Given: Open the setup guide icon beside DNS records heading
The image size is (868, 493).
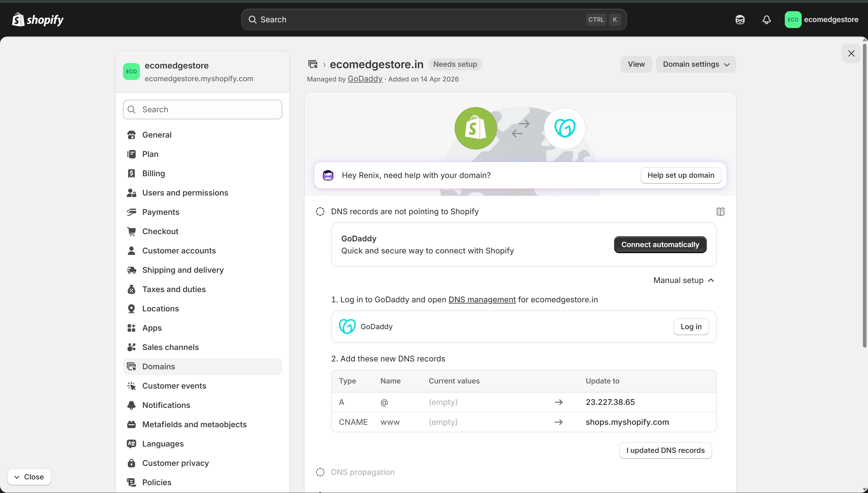Looking at the screenshot, I should point(720,211).
